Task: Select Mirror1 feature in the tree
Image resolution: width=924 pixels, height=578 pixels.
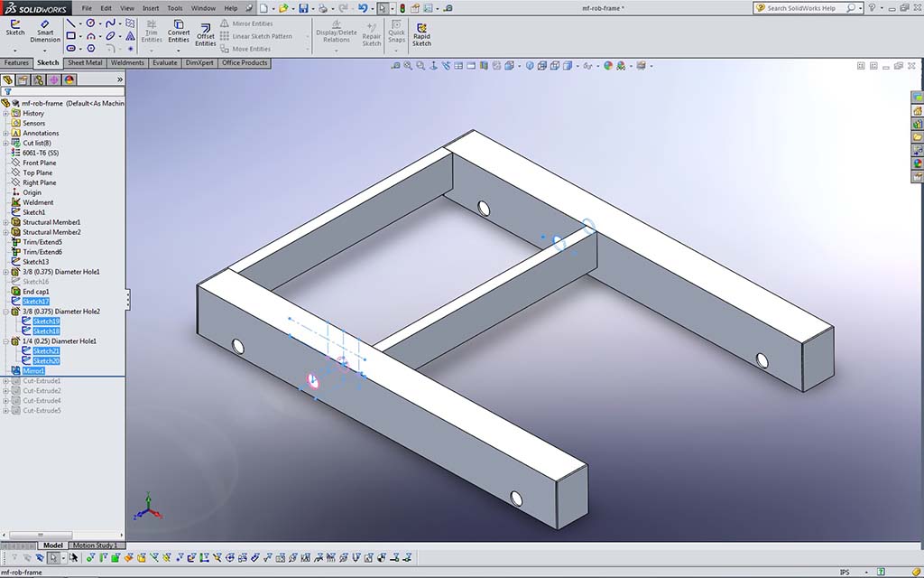Action: pyautogui.click(x=33, y=371)
